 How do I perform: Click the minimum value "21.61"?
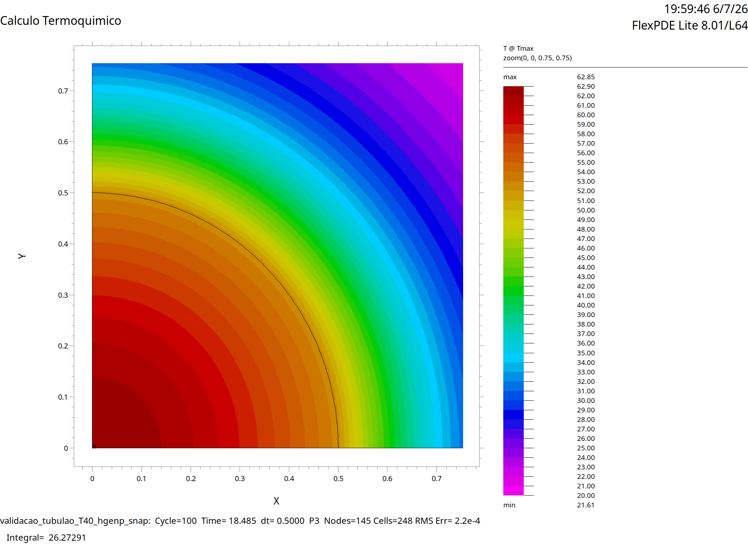pos(586,505)
